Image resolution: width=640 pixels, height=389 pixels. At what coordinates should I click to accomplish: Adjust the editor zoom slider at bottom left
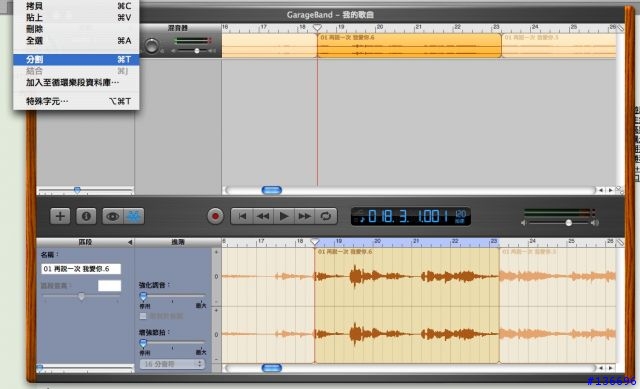(40, 369)
